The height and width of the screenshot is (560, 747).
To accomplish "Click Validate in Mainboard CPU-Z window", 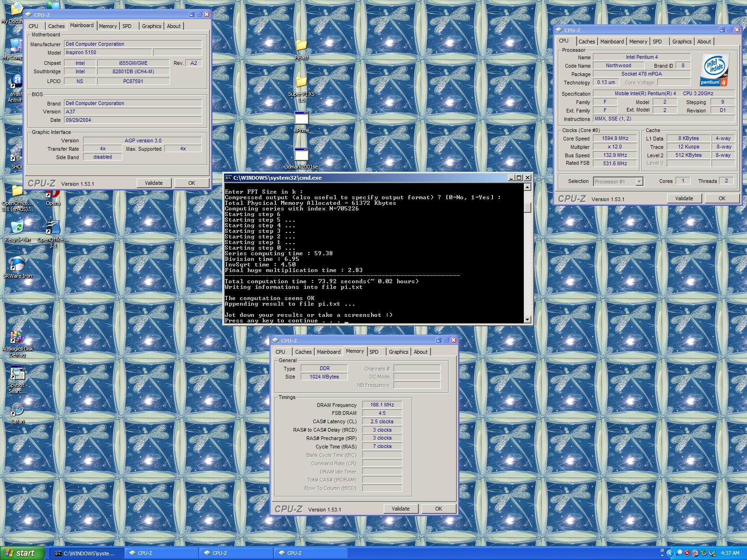I will (x=154, y=183).
